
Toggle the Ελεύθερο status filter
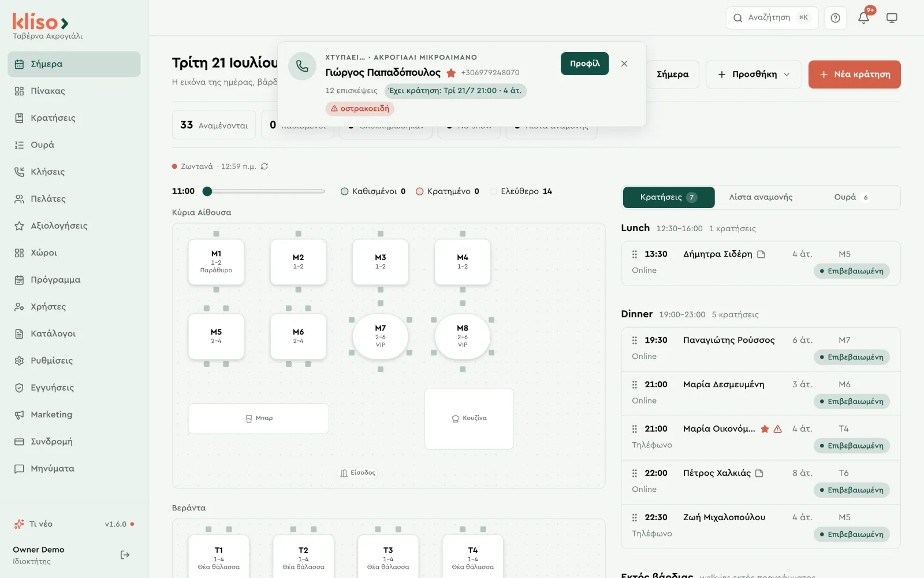pyautogui.click(x=521, y=191)
